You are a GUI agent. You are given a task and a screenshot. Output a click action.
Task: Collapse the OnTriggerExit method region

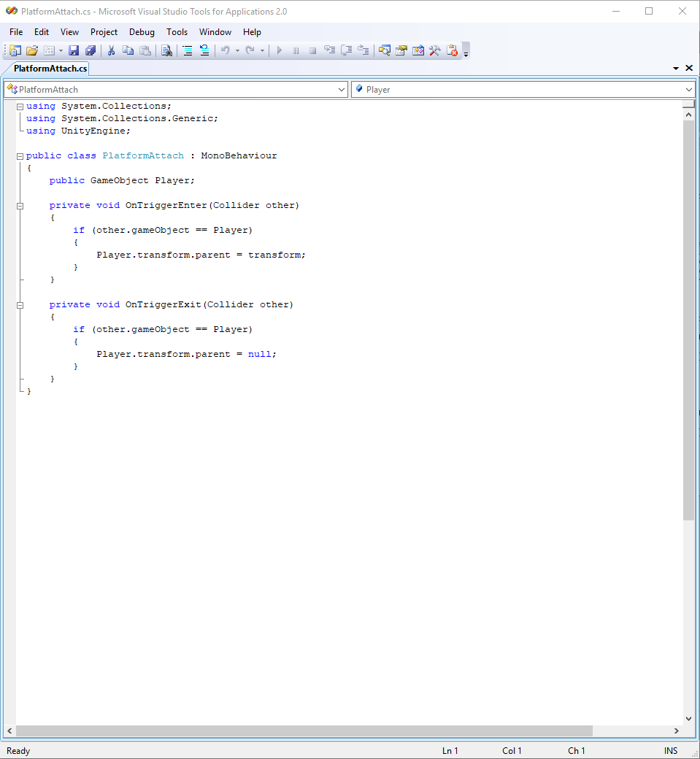20,304
